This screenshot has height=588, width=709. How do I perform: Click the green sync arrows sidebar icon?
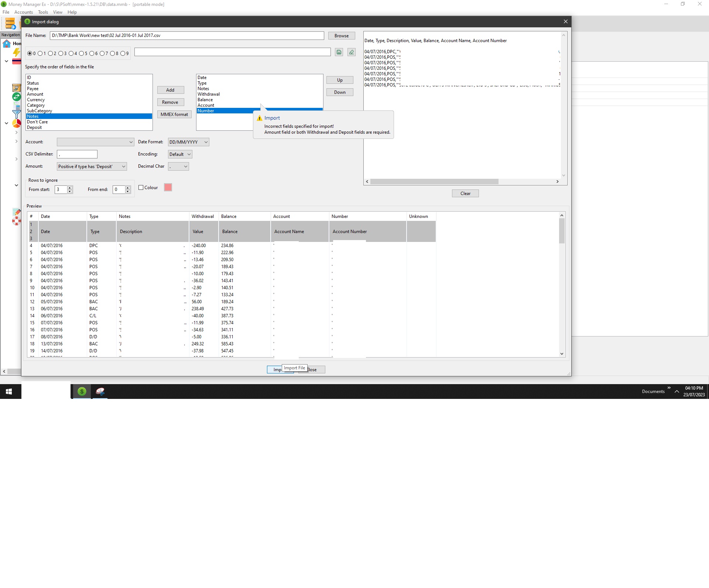(16, 96)
